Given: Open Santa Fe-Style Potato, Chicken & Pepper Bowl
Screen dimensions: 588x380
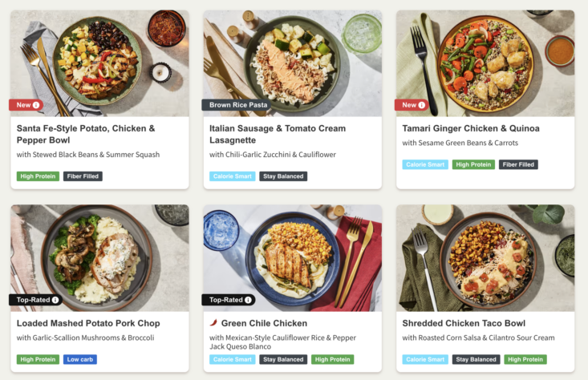Looking at the screenshot, I should click(86, 134).
